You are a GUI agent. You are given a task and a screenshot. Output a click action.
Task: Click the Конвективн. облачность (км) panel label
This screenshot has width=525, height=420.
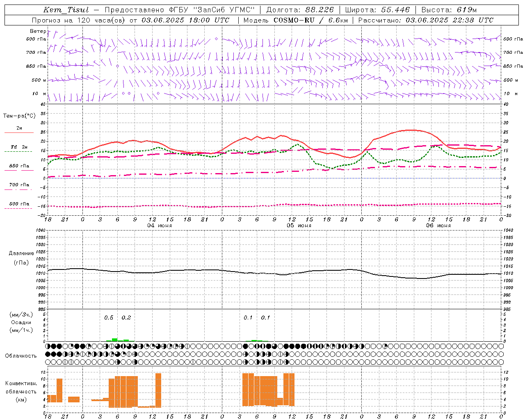point(21,391)
